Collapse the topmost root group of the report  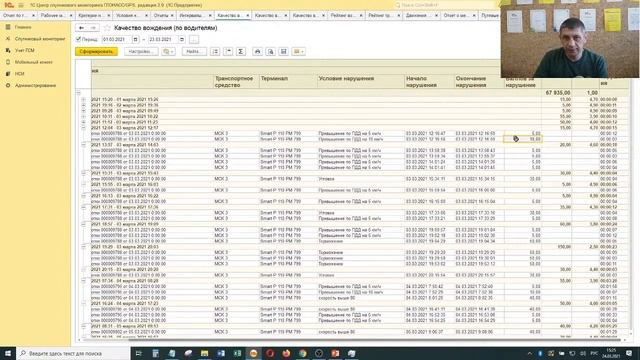coord(78,93)
